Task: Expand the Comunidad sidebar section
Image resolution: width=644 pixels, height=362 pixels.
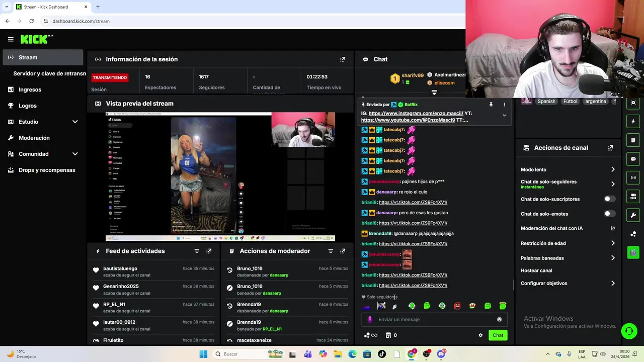Action: point(75,154)
